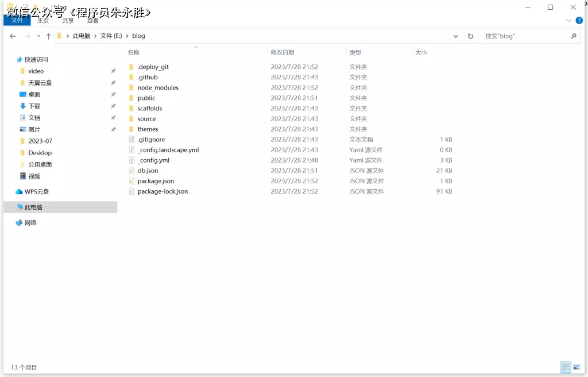Image resolution: width=588 pixels, height=377 pixels.
Task: Click the search blog input box
Action: point(525,36)
